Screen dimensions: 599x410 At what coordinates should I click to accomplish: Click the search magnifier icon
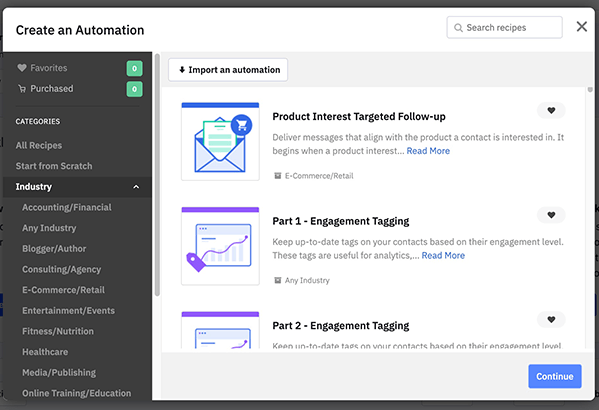(x=458, y=28)
